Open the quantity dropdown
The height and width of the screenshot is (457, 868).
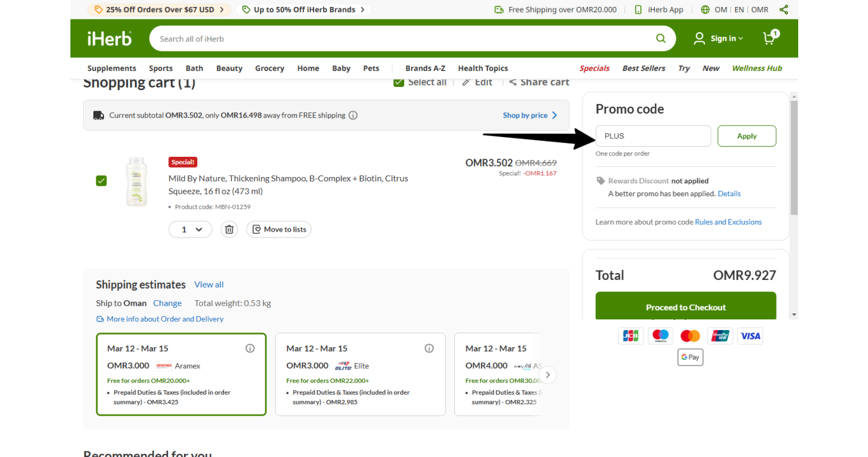190,230
